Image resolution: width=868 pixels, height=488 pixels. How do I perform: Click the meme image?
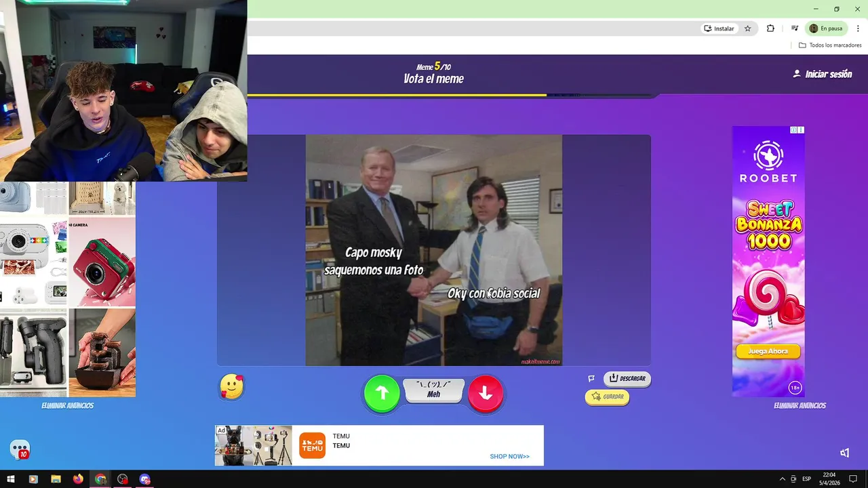pyautogui.click(x=434, y=250)
